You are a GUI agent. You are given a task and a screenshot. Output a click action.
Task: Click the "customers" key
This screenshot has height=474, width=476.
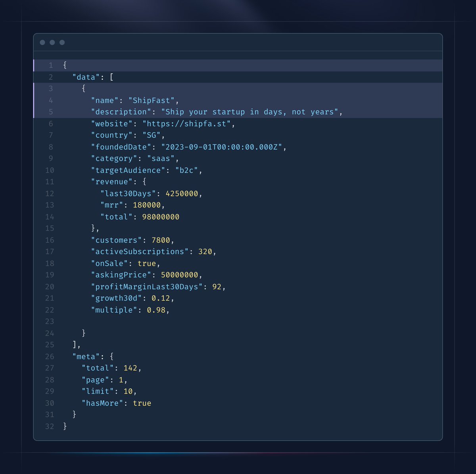tap(116, 240)
